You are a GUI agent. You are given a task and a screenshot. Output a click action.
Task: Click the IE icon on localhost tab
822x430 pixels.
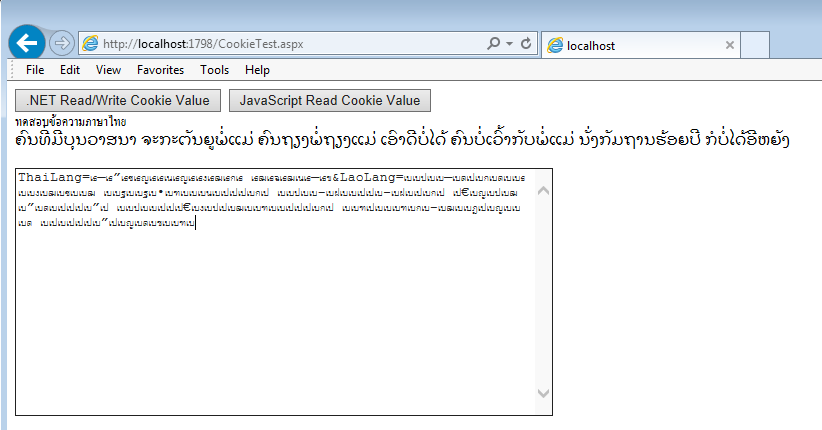tap(555, 46)
